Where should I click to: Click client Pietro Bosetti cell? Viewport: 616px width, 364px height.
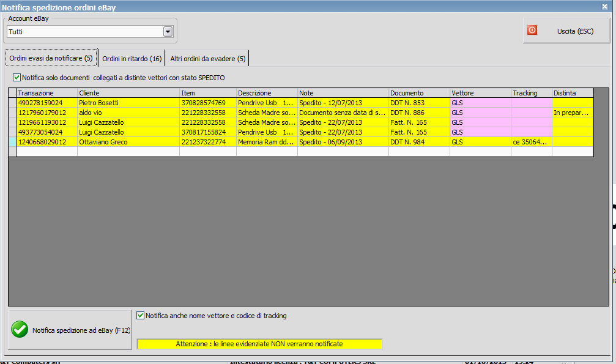(128, 103)
